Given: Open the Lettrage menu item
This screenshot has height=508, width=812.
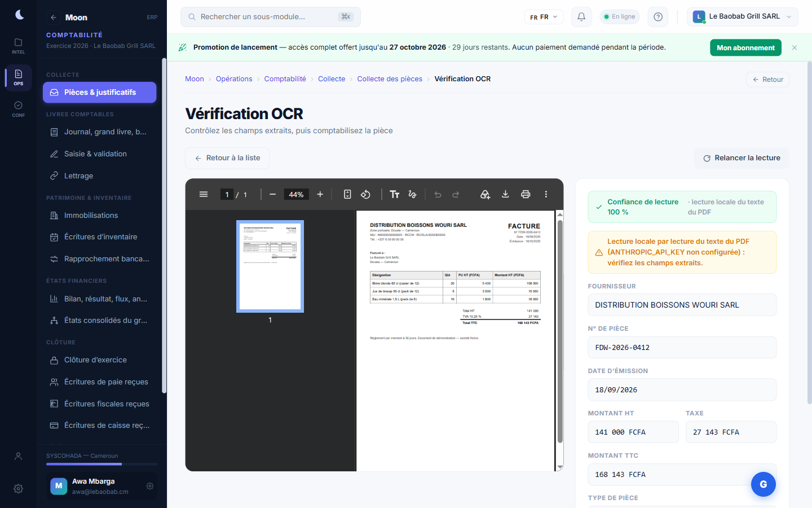Looking at the screenshot, I should 100,176.
